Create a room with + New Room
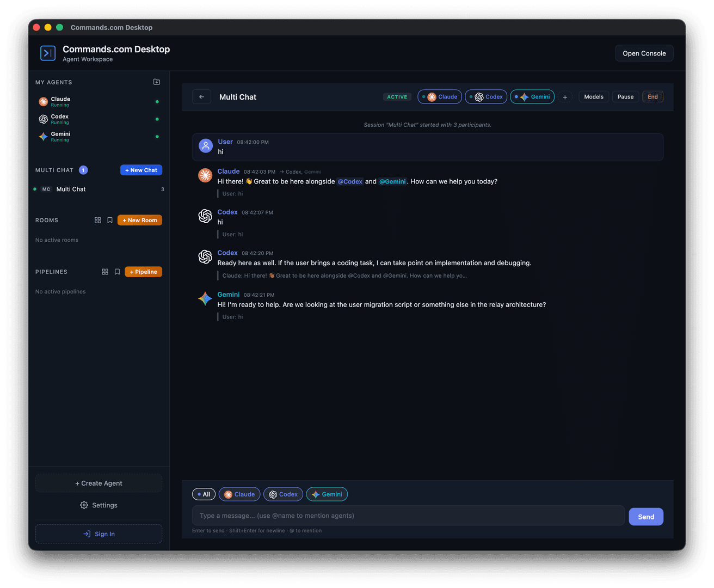 click(x=140, y=220)
